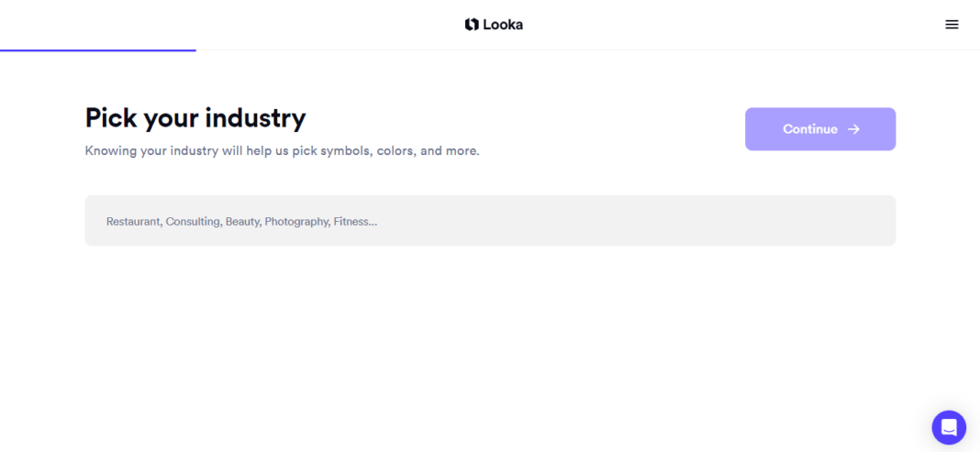
Task: Click the Continue button label
Action: point(810,129)
